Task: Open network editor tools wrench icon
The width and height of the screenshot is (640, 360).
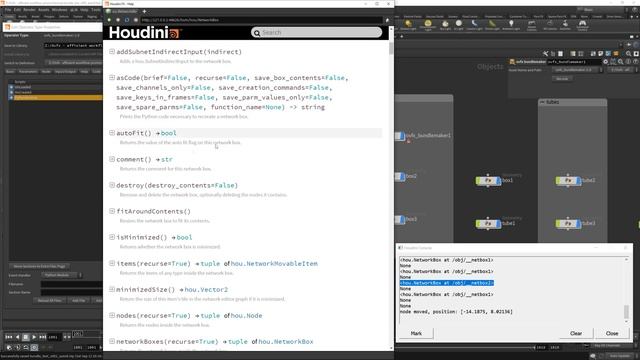Action: tap(546, 53)
